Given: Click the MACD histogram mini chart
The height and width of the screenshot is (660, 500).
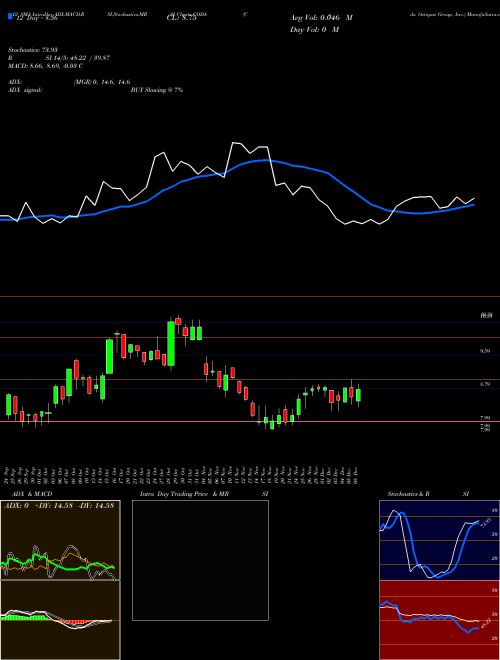Looking at the screenshot, I should coord(60,620).
